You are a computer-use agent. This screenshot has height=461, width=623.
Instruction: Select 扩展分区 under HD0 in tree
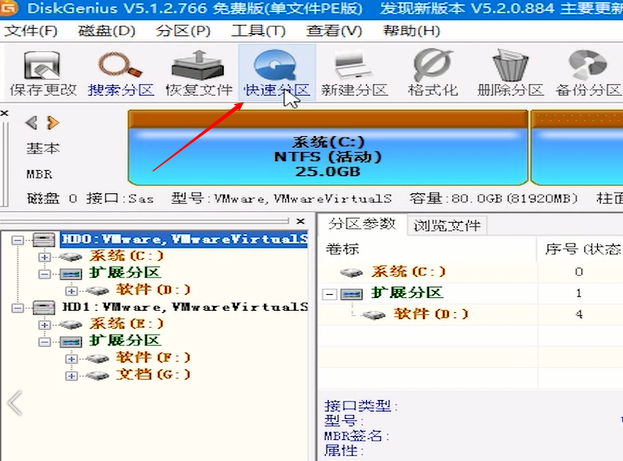(125, 273)
